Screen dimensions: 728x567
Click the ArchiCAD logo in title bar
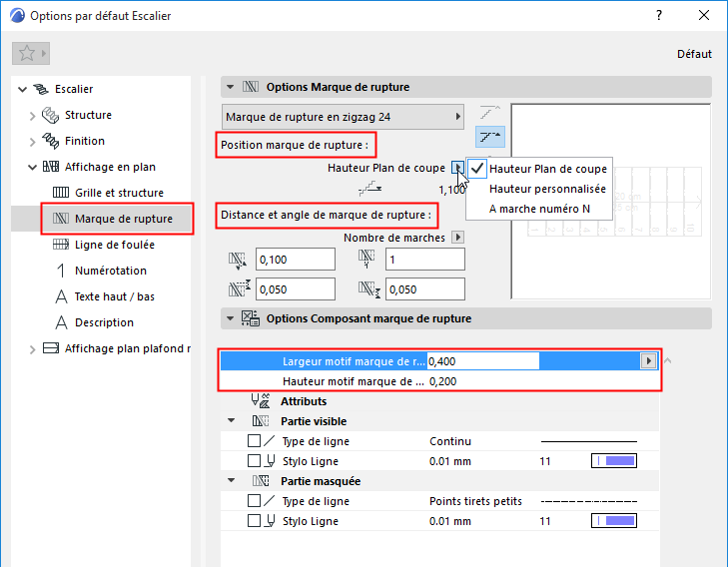tap(17, 15)
